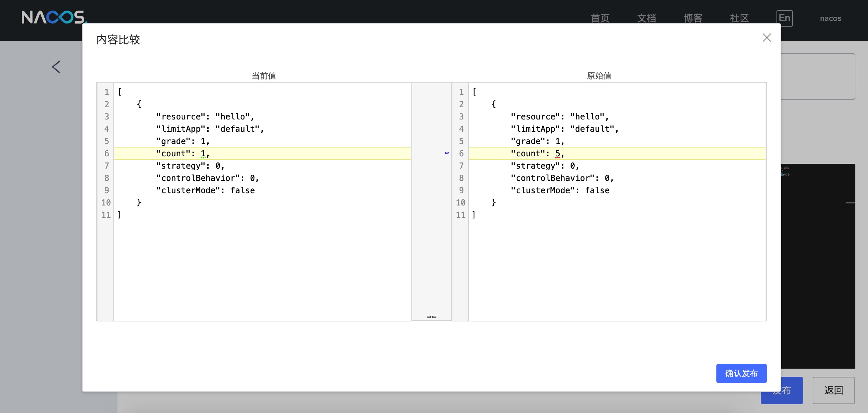Open the 博客 blog nav item
The image size is (868, 413).
coord(693,18)
